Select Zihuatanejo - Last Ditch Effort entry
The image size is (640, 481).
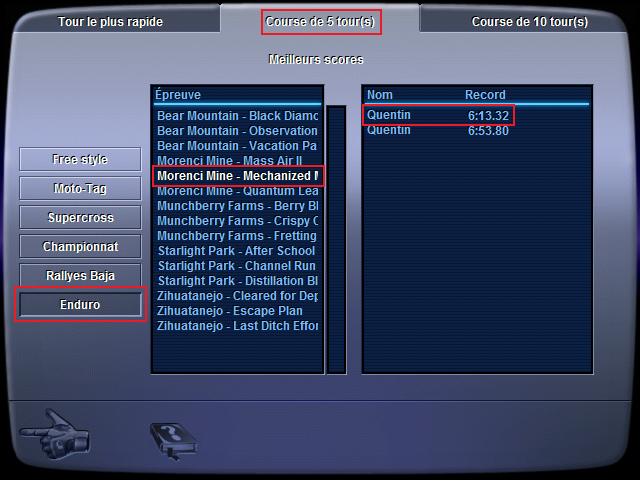[237, 326]
